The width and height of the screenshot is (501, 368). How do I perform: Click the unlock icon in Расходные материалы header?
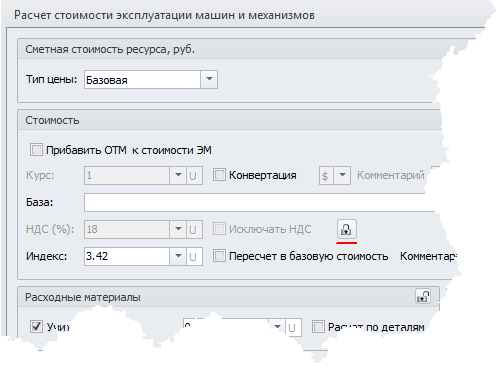click(x=423, y=296)
